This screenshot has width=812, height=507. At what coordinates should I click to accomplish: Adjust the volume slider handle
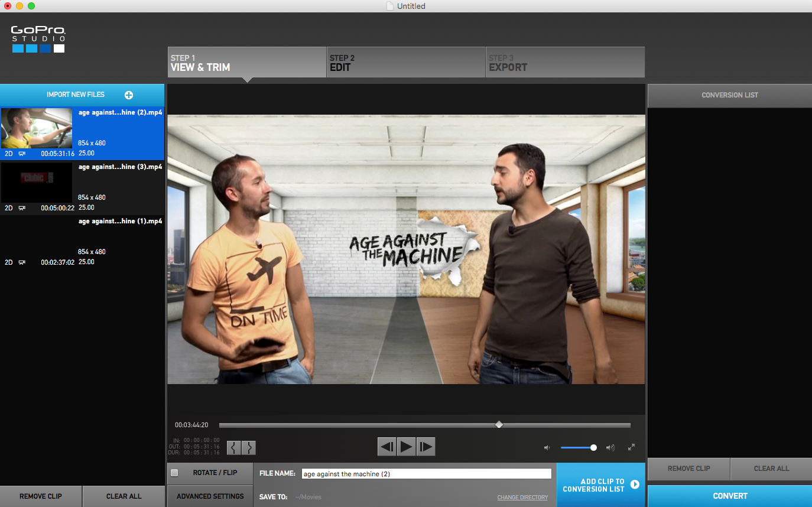tap(593, 448)
